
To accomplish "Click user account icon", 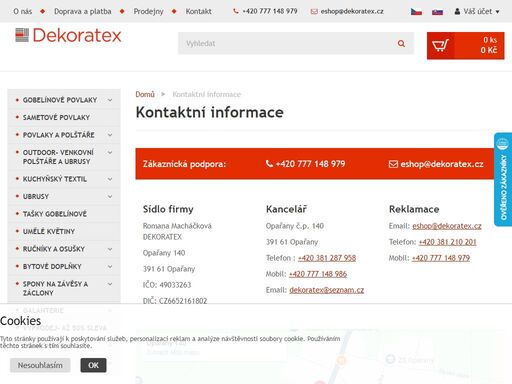I will [x=457, y=11].
